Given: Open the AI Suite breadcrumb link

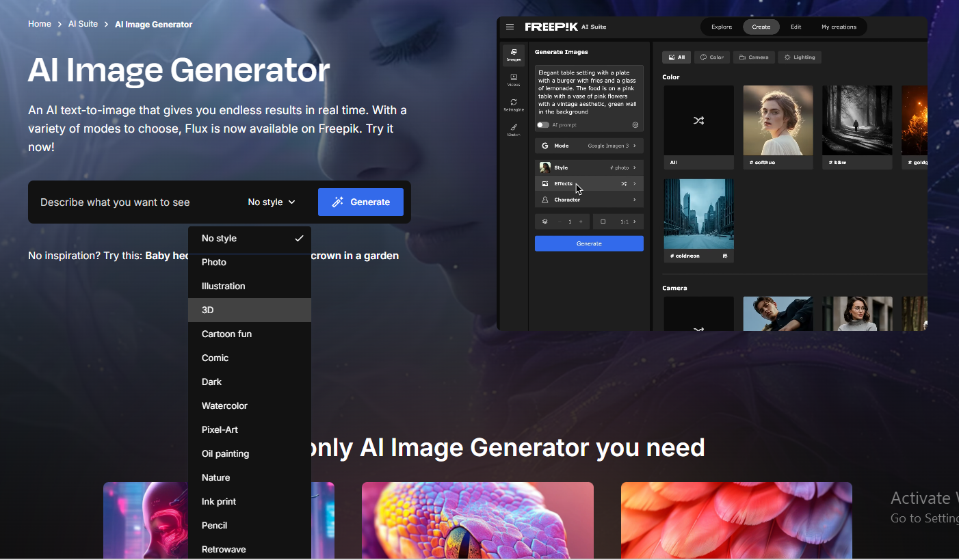Looking at the screenshot, I should coord(83,24).
